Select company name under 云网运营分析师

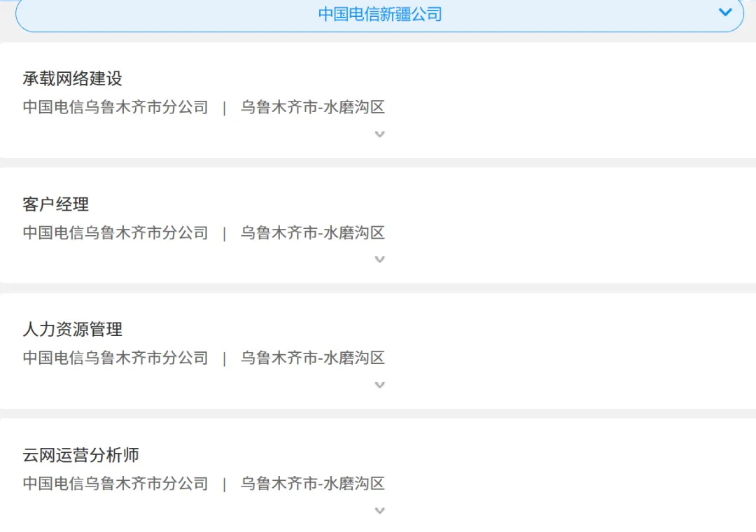[x=115, y=483]
